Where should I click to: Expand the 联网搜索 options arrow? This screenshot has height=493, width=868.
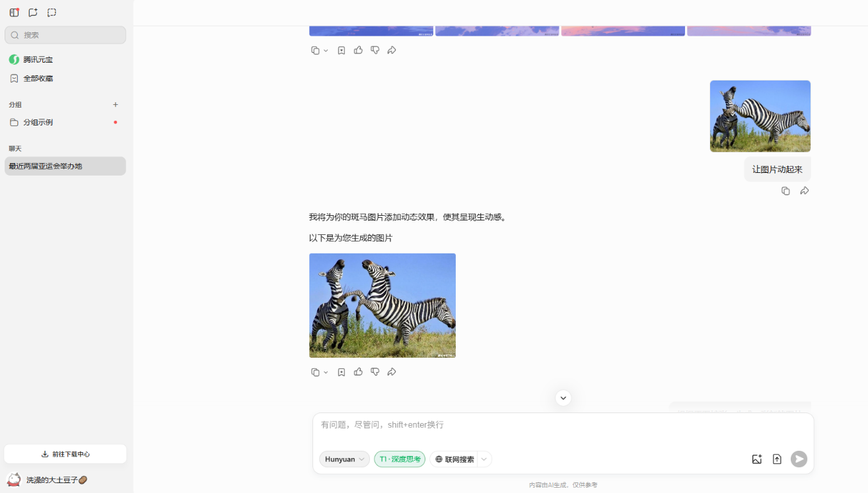tap(484, 459)
